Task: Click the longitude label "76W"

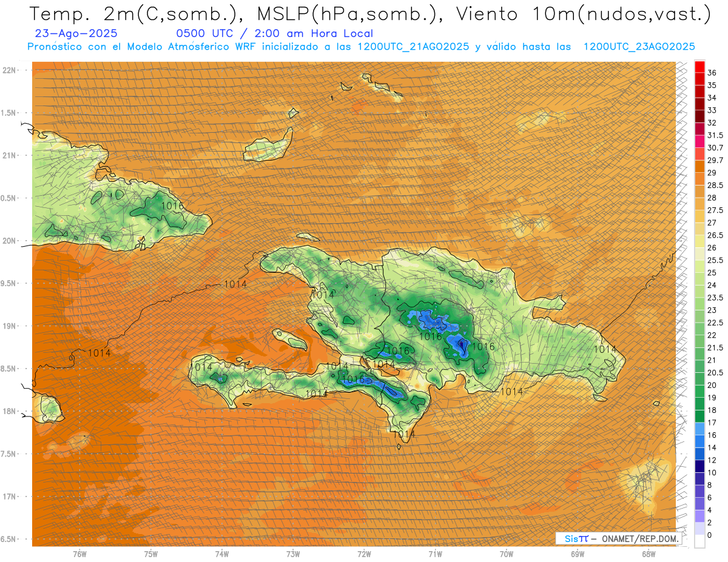Action: click(x=79, y=554)
